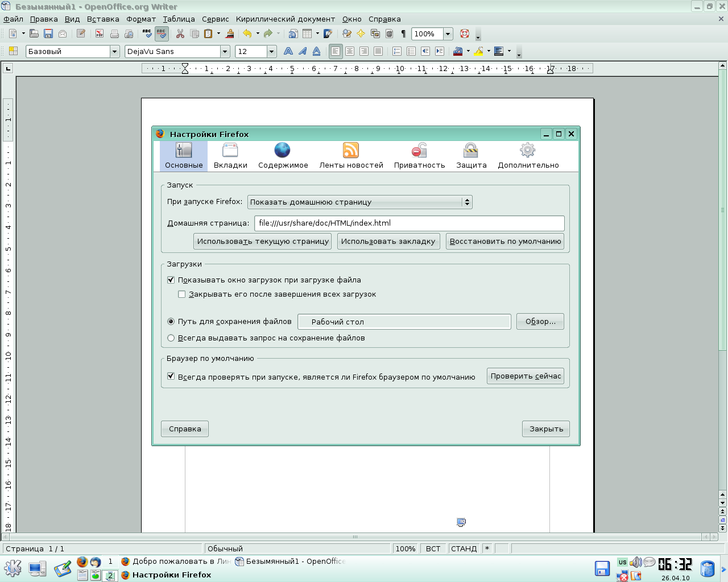The width and height of the screenshot is (728, 582).
Task: Click Использовать закладку button
Action: point(388,242)
